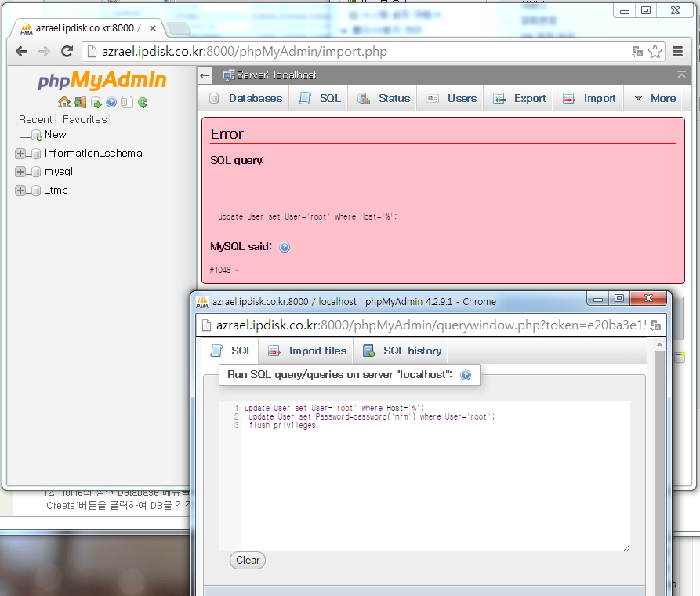
Task: Click the Clear button in query window
Action: (248, 560)
